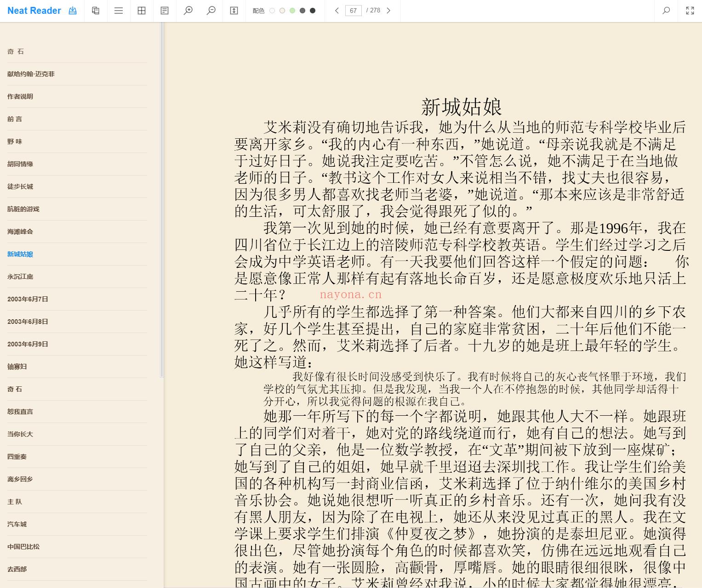Open chapter 胡同情缘
The image size is (702, 588).
(20, 164)
